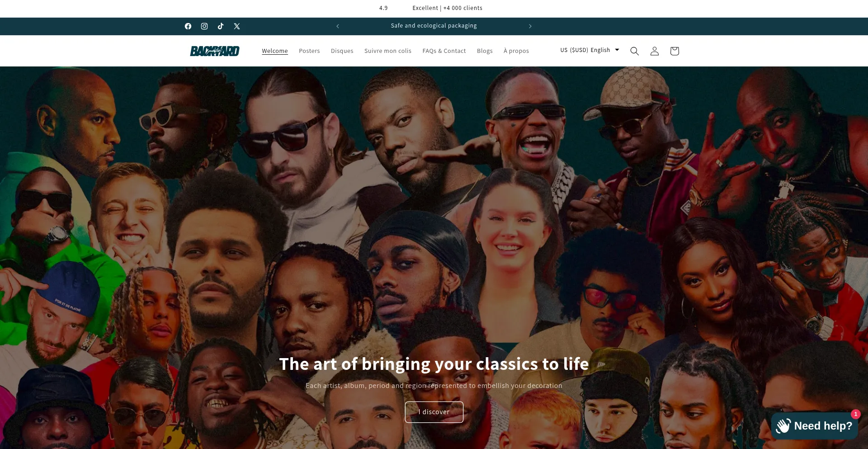Open FAQs & Contact page
The width and height of the screenshot is (868, 449).
444,51
